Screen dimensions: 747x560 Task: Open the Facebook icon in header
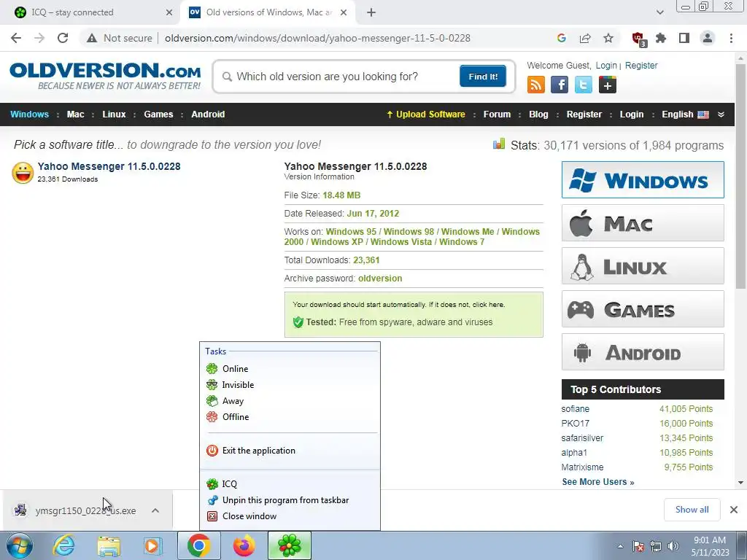[x=560, y=85]
